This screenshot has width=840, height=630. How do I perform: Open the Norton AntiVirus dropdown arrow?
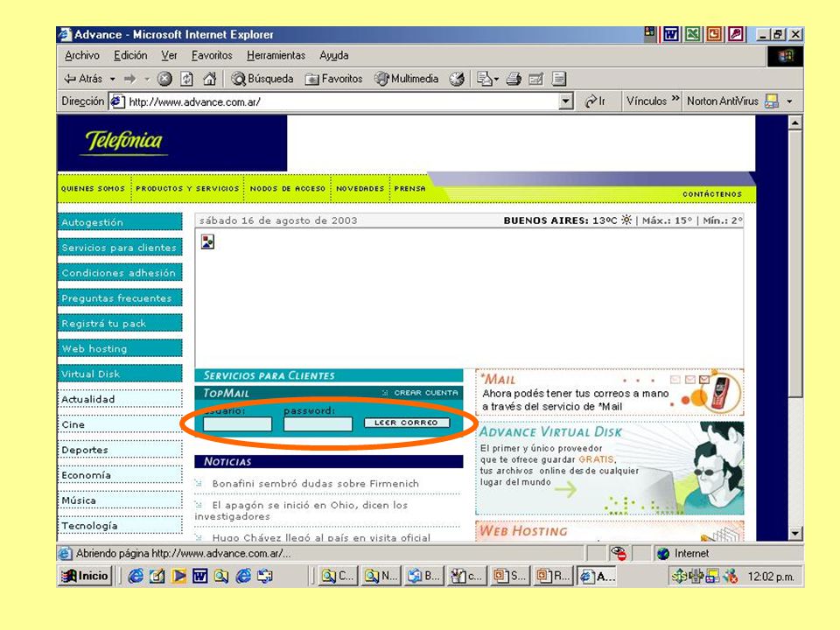[x=789, y=101]
